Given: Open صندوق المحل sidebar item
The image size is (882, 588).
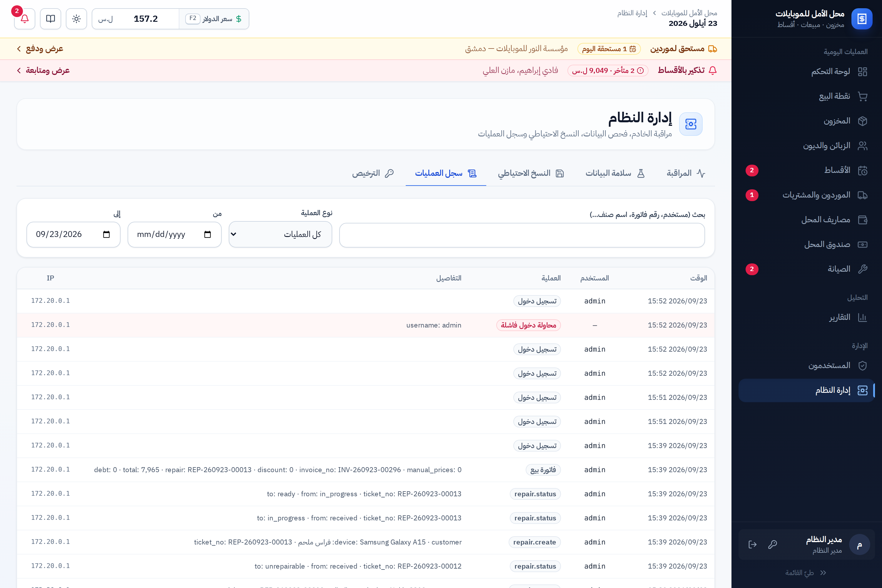Looking at the screenshot, I should click(806, 245).
